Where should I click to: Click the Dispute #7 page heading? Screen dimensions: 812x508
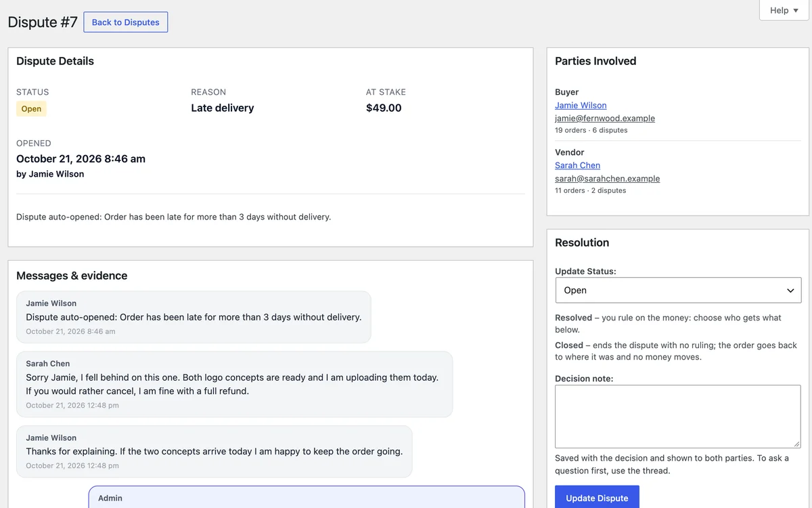pyautogui.click(x=43, y=22)
